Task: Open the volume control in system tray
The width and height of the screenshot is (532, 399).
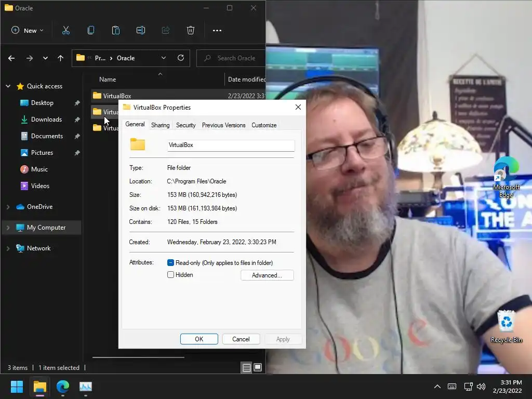Action: coord(481,387)
